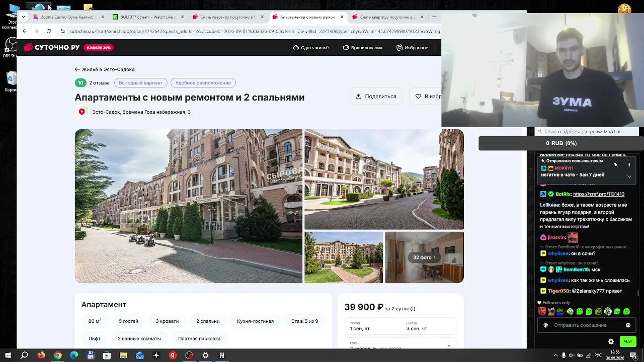Screen dimensions: 644x362
Task: Click the 'Отправить сообщение' chat input
Action: [580, 325]
